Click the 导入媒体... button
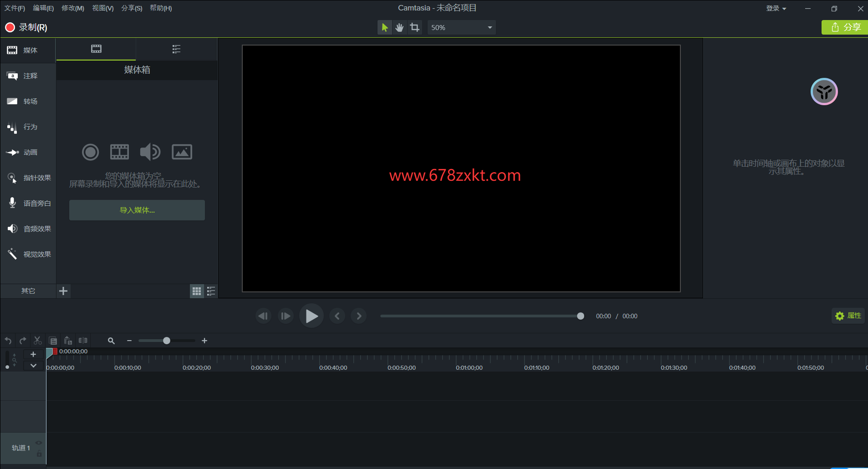Viewport: 868px width, 469px height. point(137,210)
